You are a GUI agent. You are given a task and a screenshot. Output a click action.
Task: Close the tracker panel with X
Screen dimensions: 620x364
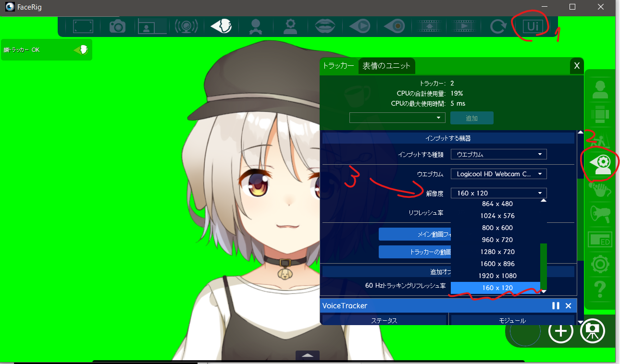(577, 66)
